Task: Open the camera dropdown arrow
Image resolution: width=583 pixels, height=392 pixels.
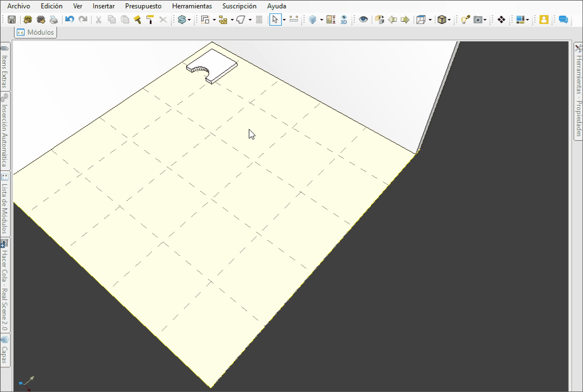Action: click(485, 20)
